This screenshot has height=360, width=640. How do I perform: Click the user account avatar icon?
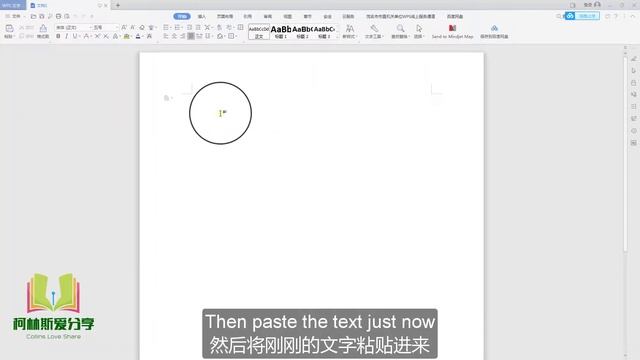point(598,4)
